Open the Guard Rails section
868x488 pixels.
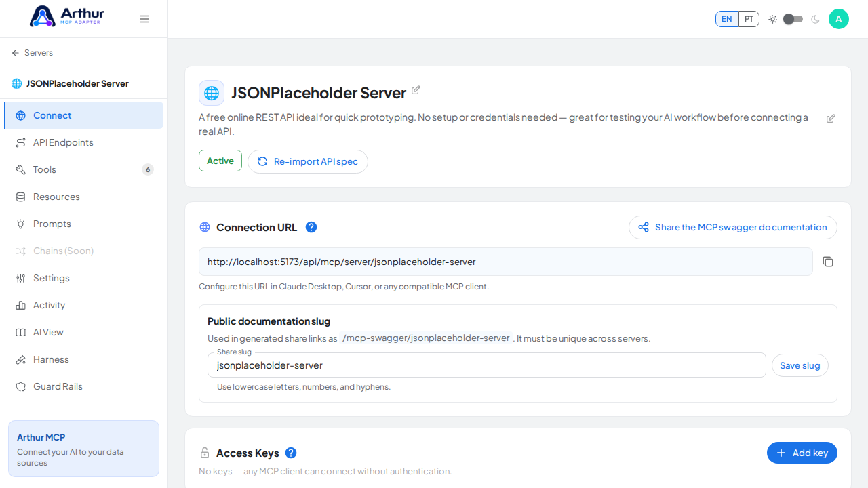83,386
